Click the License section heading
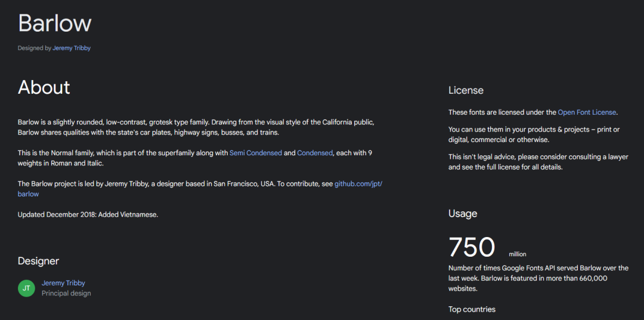This screenshot has width=644, height=320. tap(466, 91)
